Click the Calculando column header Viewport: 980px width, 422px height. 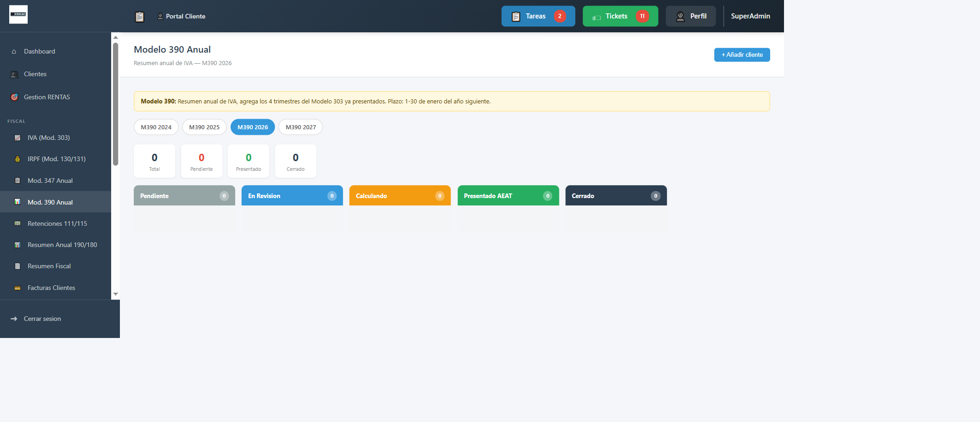pyautogui.click(x=400, y=196)
